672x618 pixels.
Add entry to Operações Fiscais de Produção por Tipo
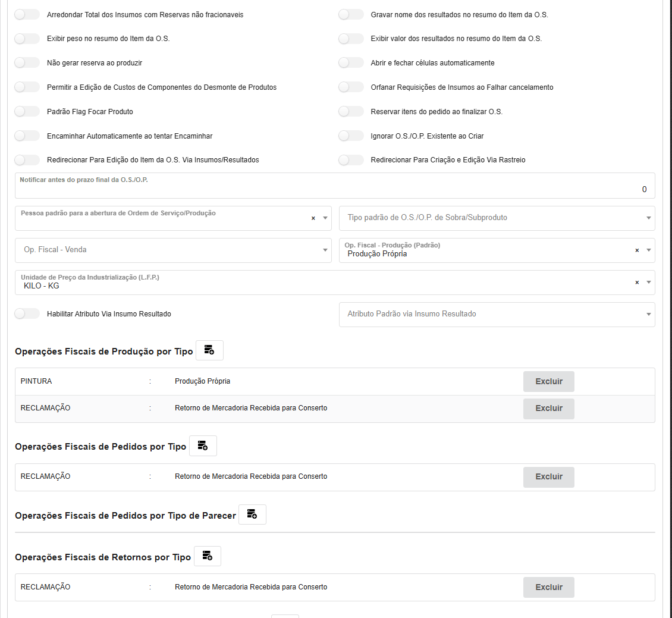209,350
